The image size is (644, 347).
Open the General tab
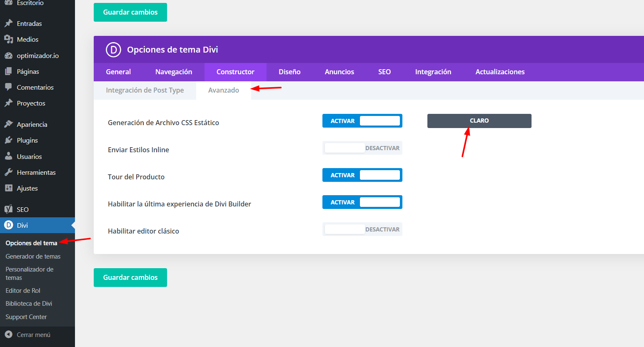(118, 72)
